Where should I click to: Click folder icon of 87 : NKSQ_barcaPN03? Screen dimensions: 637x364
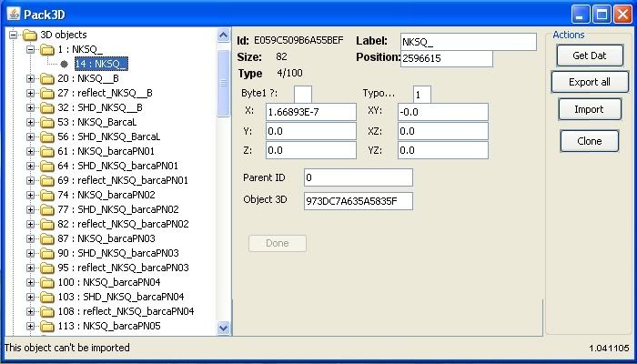47,238
